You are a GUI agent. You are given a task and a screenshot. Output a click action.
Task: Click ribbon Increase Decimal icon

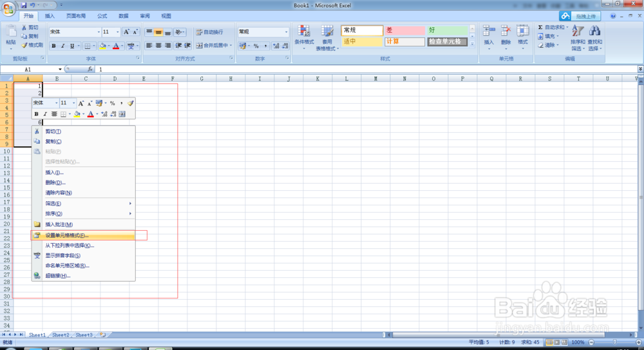click(x=276, y=46)
